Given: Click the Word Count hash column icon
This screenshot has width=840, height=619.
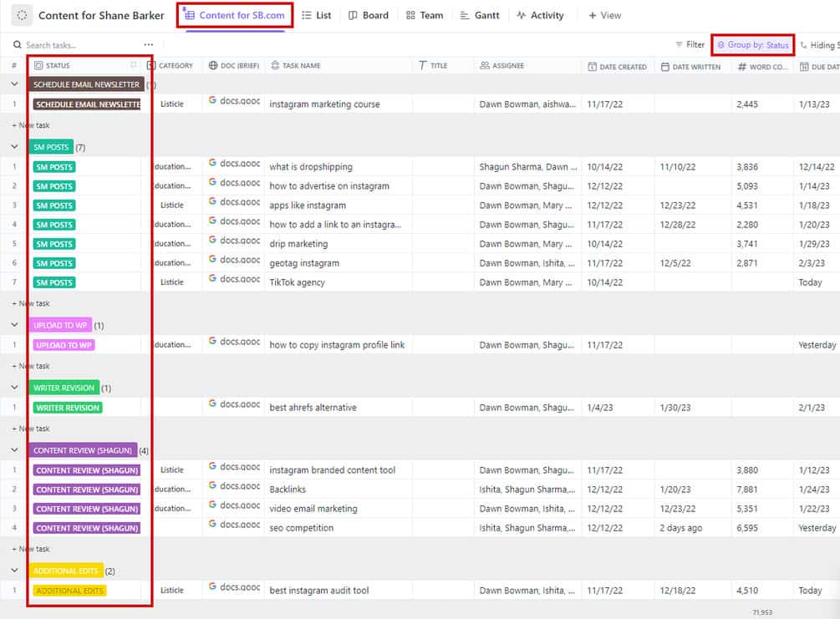Looking at the screenshot, I should 742,66.
